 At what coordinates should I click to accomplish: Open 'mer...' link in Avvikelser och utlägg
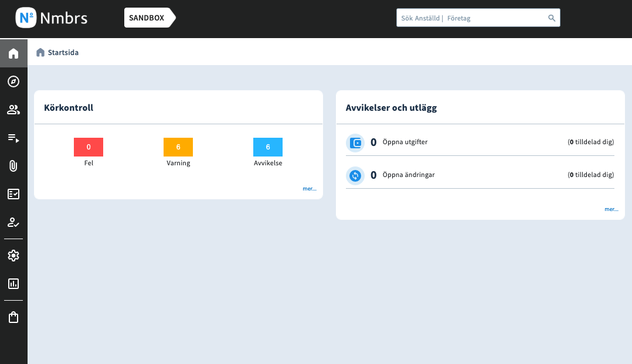tap(611, 209)
